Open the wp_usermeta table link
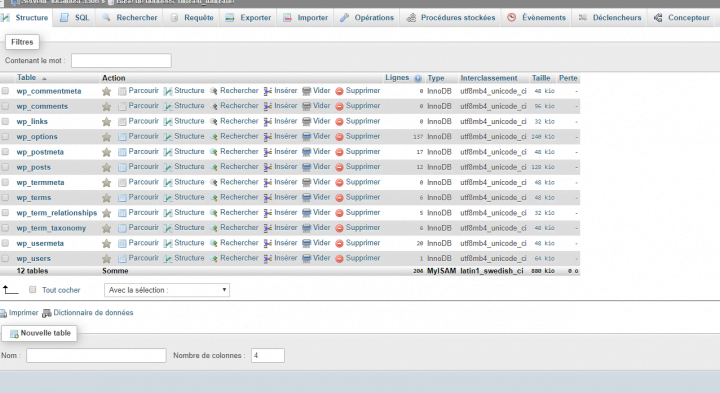This screenshot has height=393, width=720. [x=40, y=244]
